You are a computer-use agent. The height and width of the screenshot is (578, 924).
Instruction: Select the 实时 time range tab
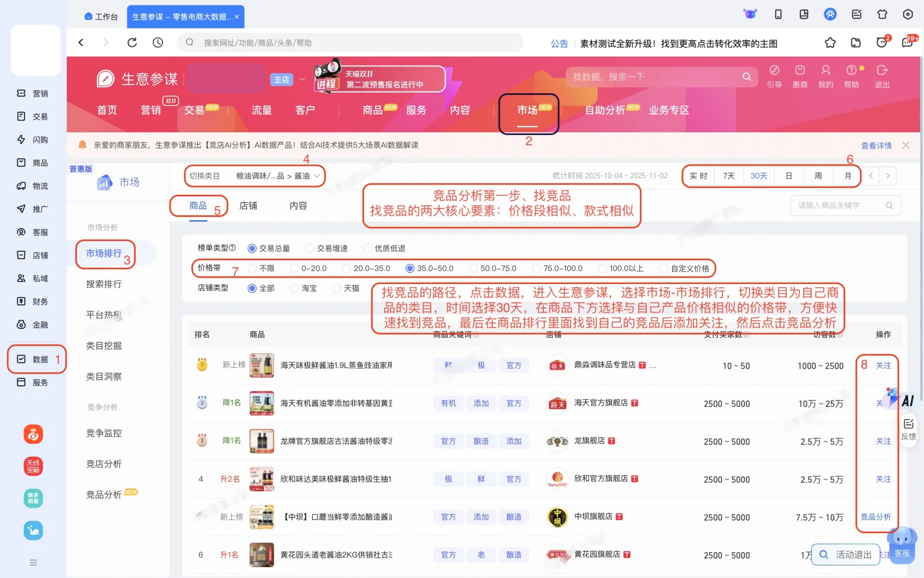(x=698, y=176)
